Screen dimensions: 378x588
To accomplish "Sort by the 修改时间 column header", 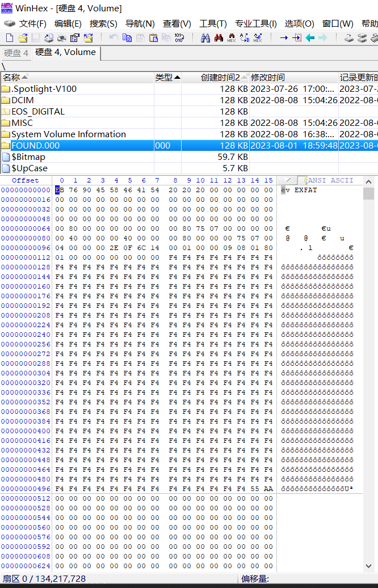I will [293, 78].
